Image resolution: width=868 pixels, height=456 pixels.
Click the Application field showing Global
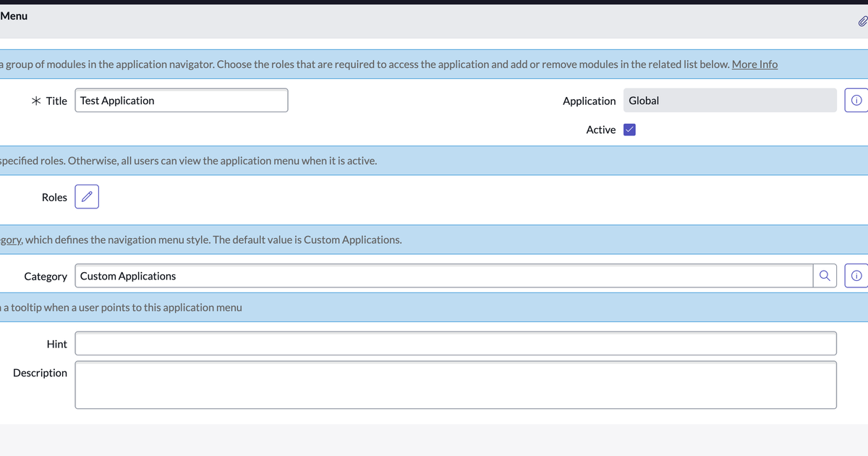pos(730,101)
